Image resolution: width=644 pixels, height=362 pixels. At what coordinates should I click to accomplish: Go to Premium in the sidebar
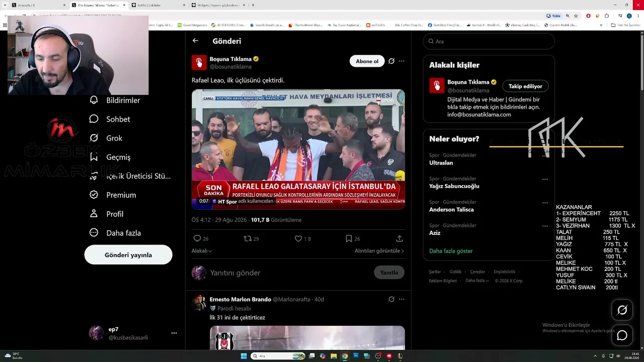pyautogui.click(x=113, y=195)
